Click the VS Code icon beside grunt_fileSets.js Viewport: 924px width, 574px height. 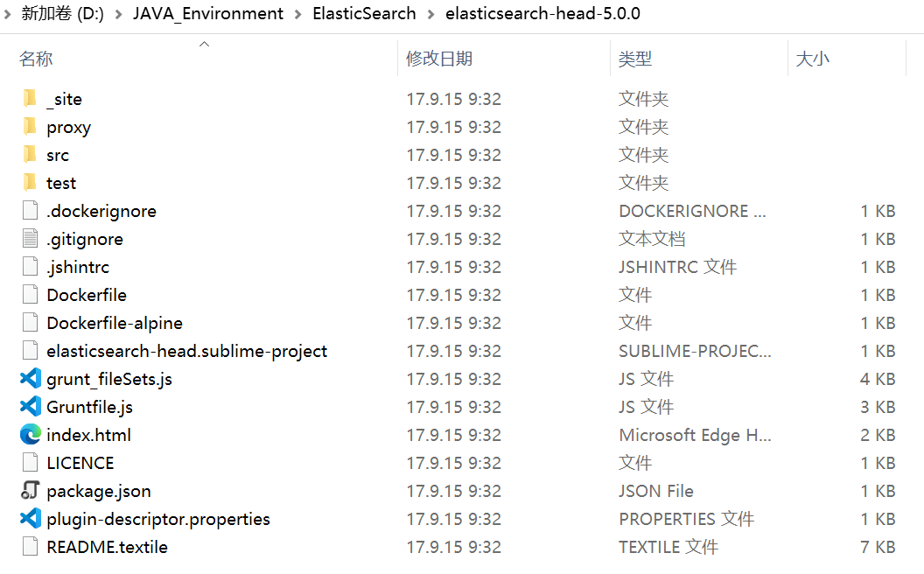point(31,379)
